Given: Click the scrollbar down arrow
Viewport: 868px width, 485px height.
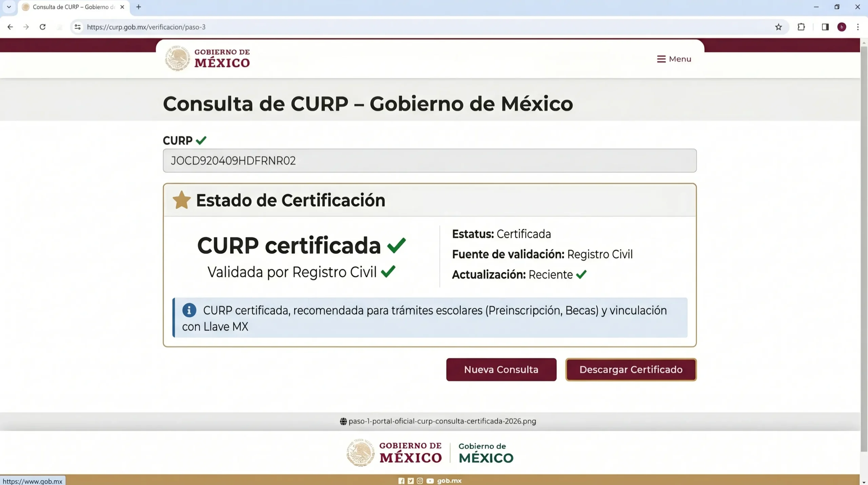Looking at the screenshot, I should (x=864, y=482).
